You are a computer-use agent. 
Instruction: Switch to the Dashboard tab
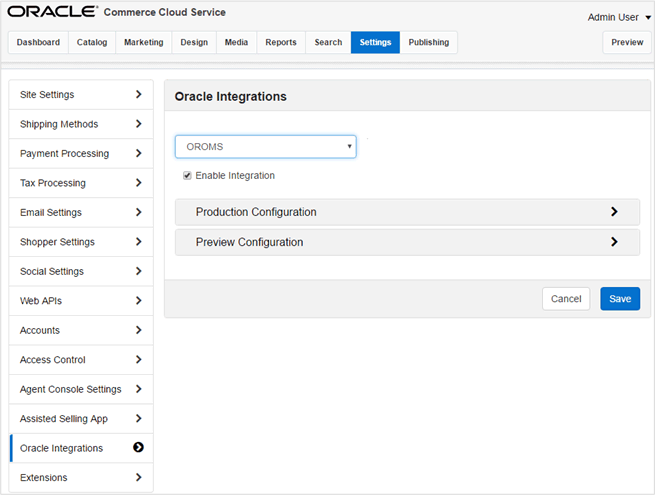38,42
